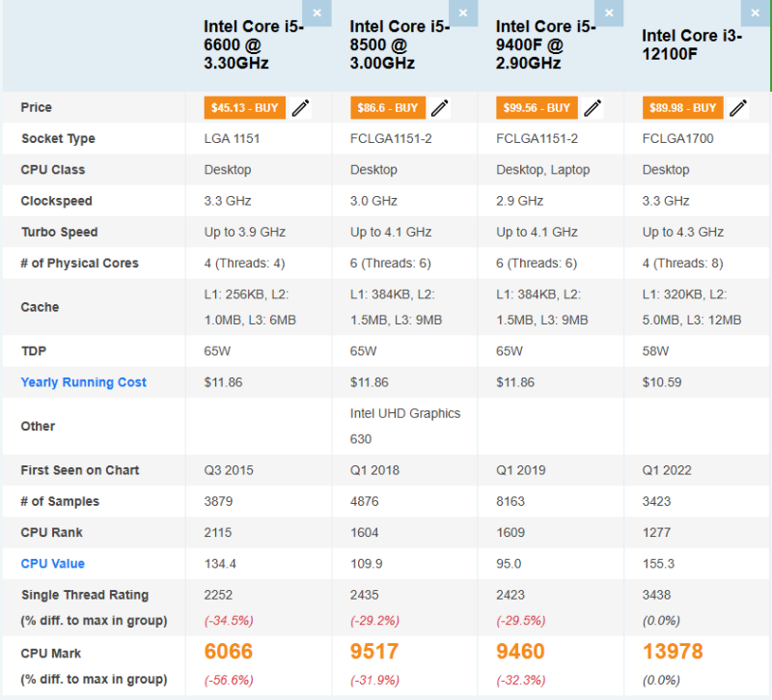The width and height of the screenshot is (772, 700).
Task: Click the CPU Mark difference (-56.6%)
Action: 229,681
